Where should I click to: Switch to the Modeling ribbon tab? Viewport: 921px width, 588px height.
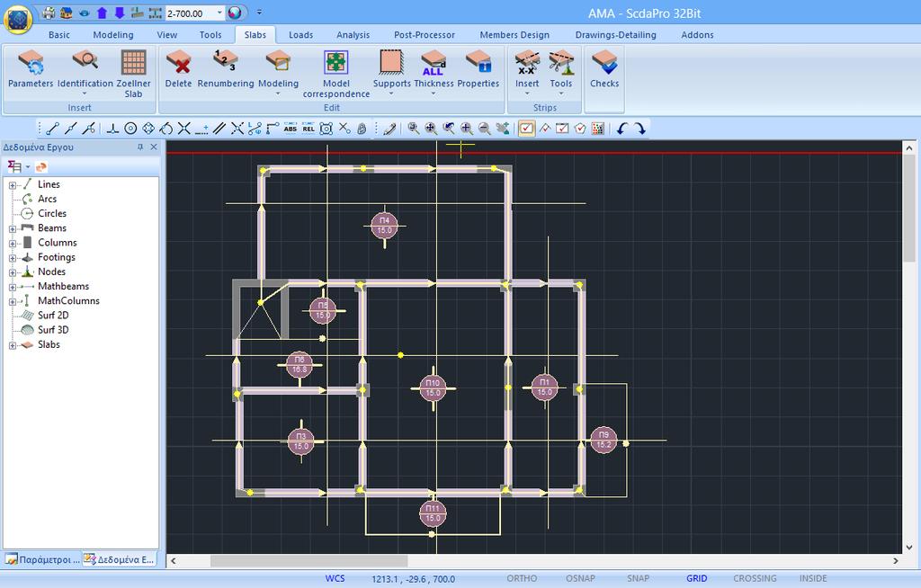pyautogui.click(x=112, y=35)
